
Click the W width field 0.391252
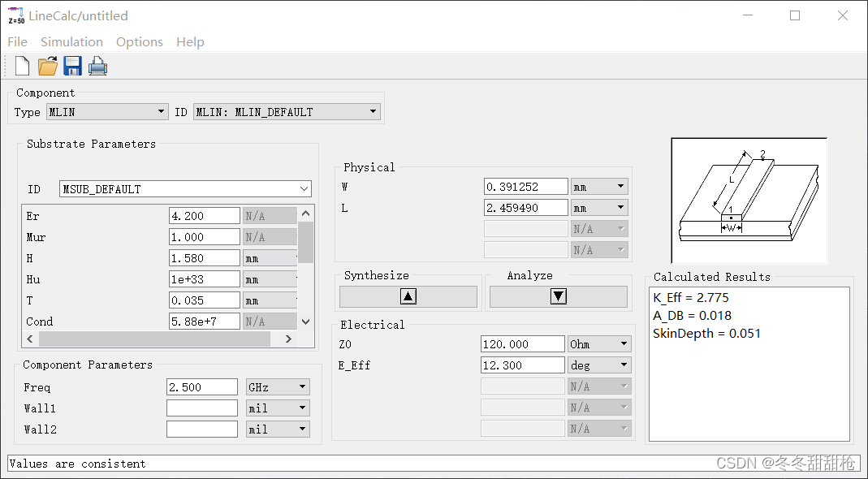pos(526,187)
